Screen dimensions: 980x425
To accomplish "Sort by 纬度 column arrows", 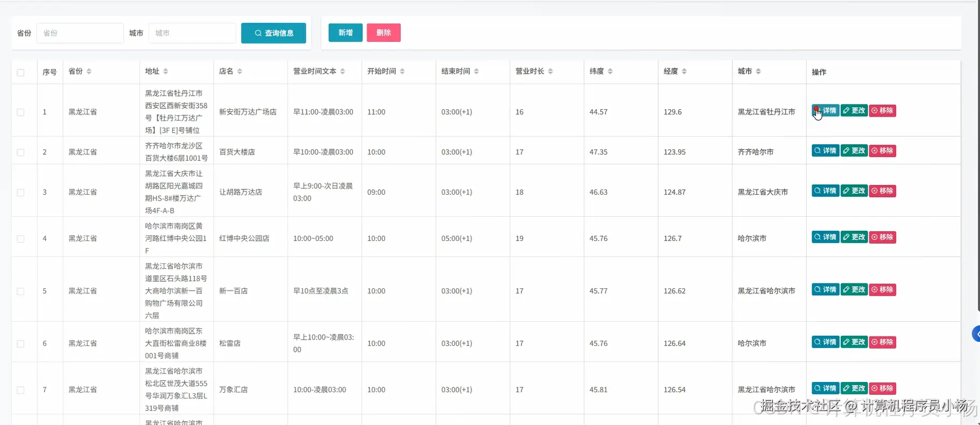I will (x=610, y=72).
